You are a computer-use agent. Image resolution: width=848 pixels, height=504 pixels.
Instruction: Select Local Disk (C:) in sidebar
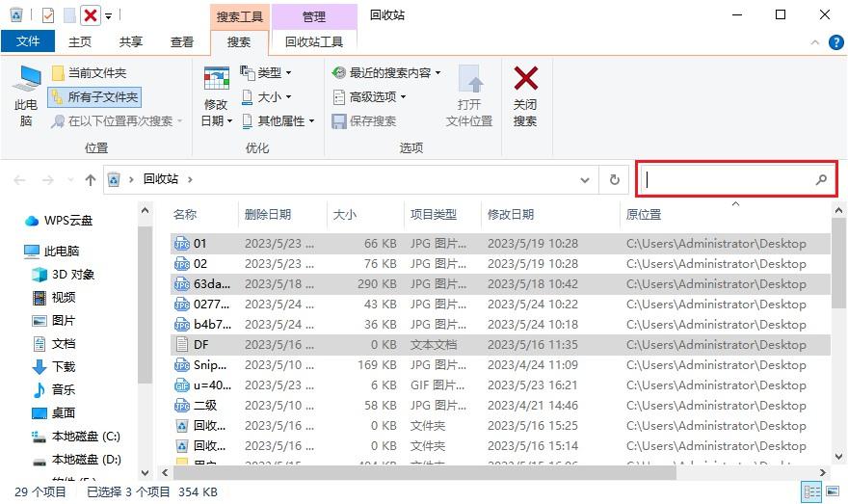pos(76,437)
